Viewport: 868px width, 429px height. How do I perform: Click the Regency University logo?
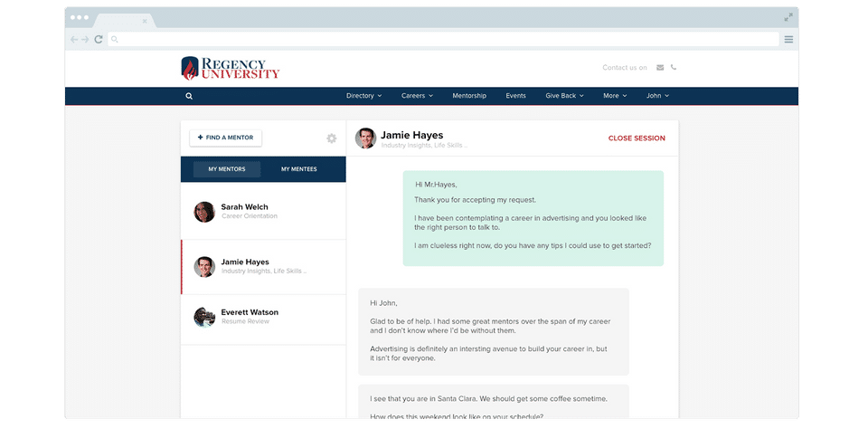[231, 68]
